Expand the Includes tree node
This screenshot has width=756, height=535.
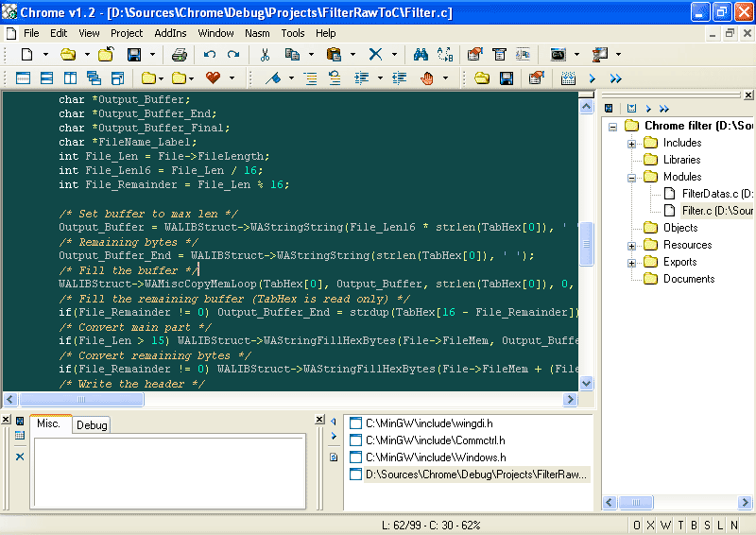tap(631, 143)
